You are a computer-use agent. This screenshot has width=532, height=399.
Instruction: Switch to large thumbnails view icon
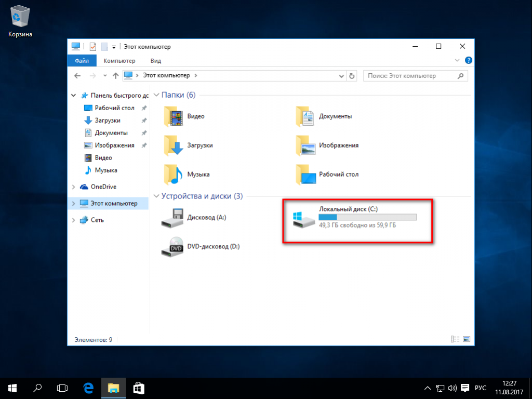[x=467, y=339]
